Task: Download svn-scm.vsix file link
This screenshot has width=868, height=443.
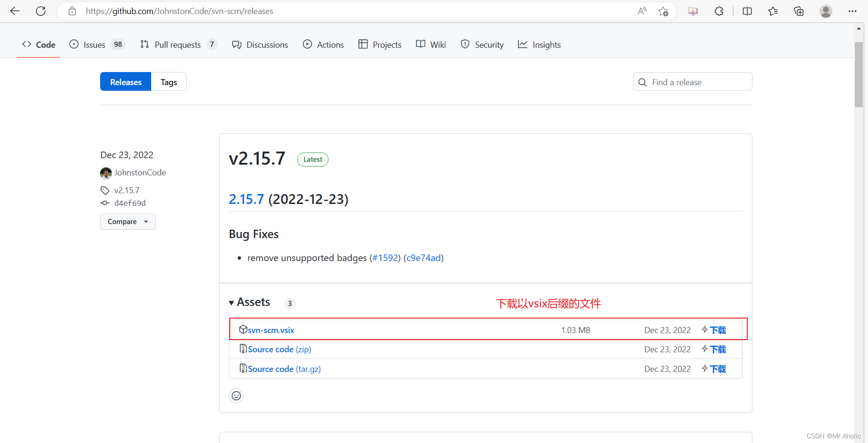Action: click(271, 330)
